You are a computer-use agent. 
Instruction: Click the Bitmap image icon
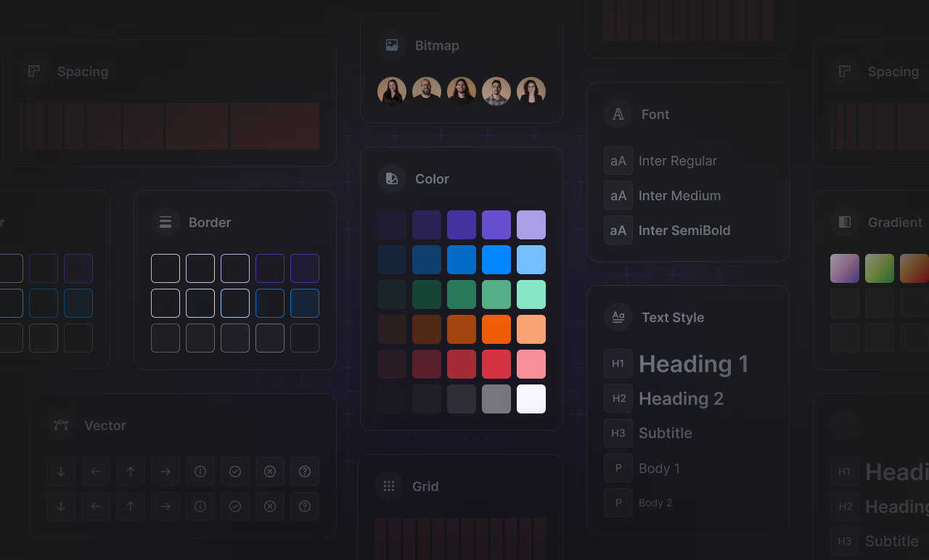(x=392, y=45)
